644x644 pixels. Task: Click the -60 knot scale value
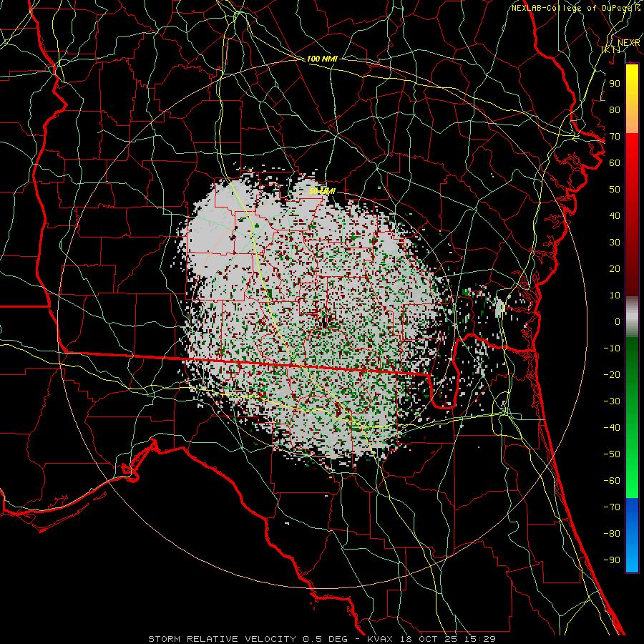(x=612, y=481)
